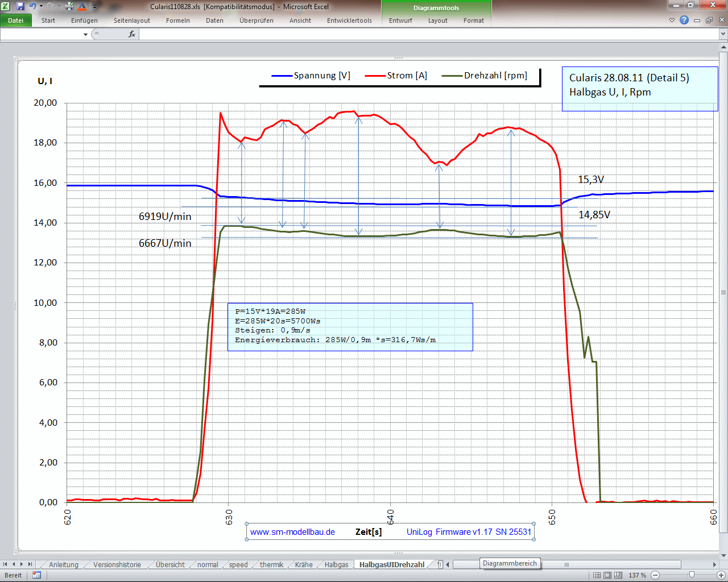Click the www.sm-modellbau.de link text

pos(292,532)
